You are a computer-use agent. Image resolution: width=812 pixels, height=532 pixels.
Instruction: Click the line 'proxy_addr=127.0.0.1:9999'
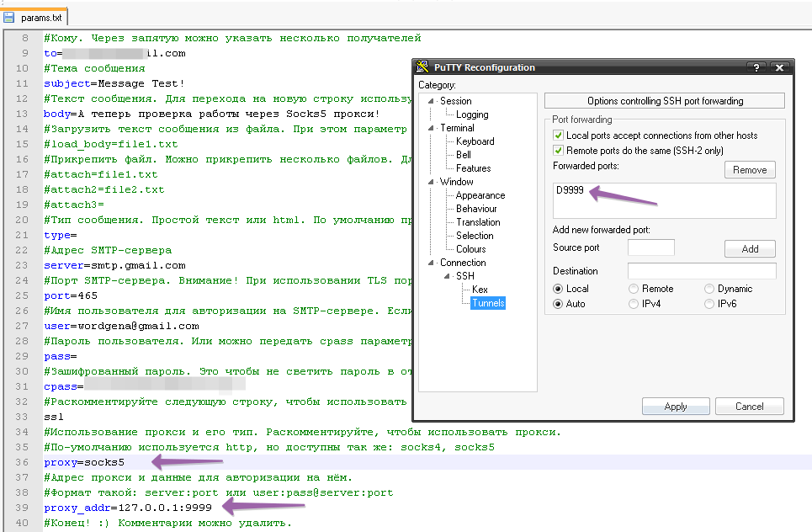[x=128, y=508]
